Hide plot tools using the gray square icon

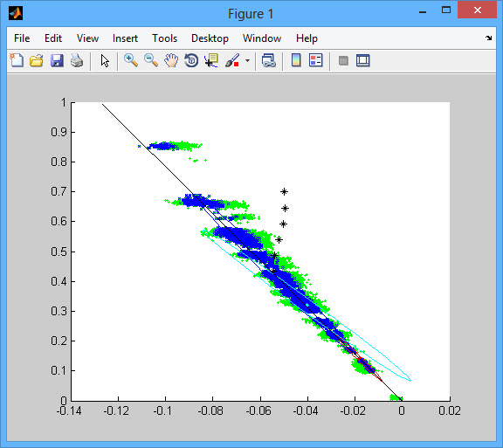343,60
